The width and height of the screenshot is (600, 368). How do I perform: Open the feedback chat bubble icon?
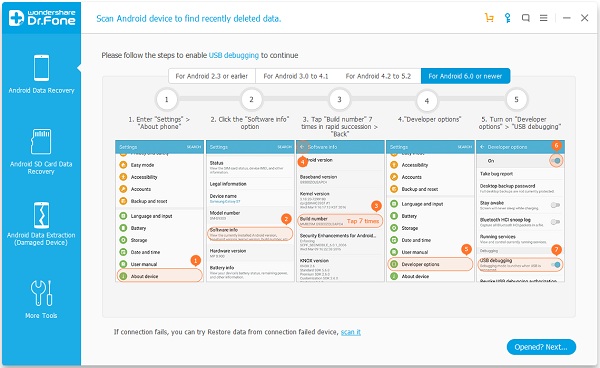coord(526,18)
